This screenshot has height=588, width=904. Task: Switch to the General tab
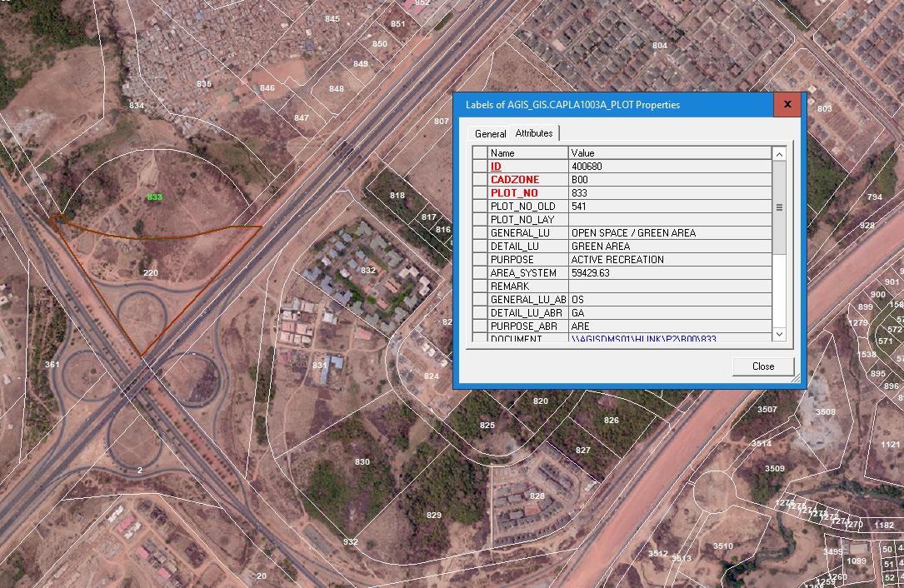point(490,134)
